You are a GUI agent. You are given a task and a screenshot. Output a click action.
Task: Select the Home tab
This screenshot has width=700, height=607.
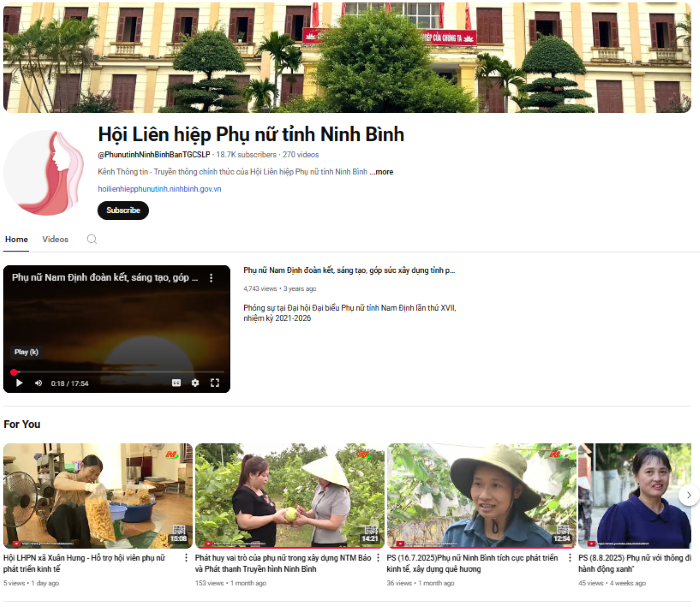pos(17,239)
